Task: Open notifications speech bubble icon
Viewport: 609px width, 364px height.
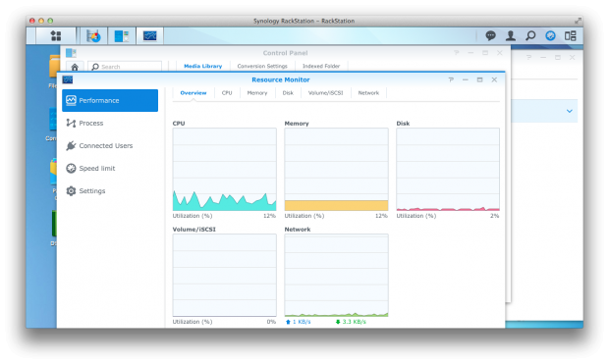Action: [x=490, y=35]
